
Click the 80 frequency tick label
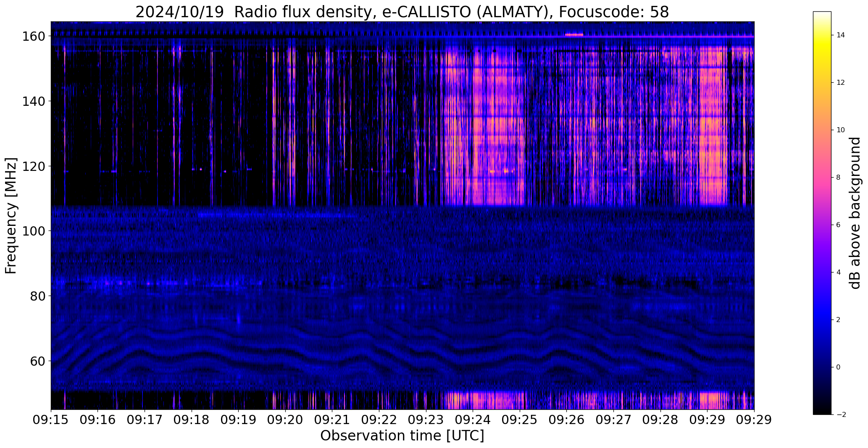click(x=37, y=296)
